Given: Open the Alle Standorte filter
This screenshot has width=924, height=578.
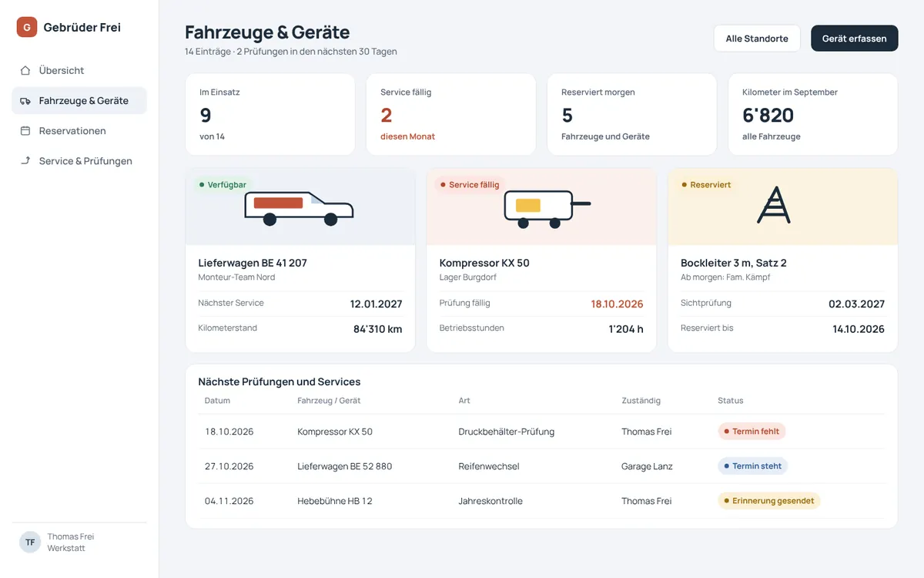Looking at the screenshot, I should [757, 39].
